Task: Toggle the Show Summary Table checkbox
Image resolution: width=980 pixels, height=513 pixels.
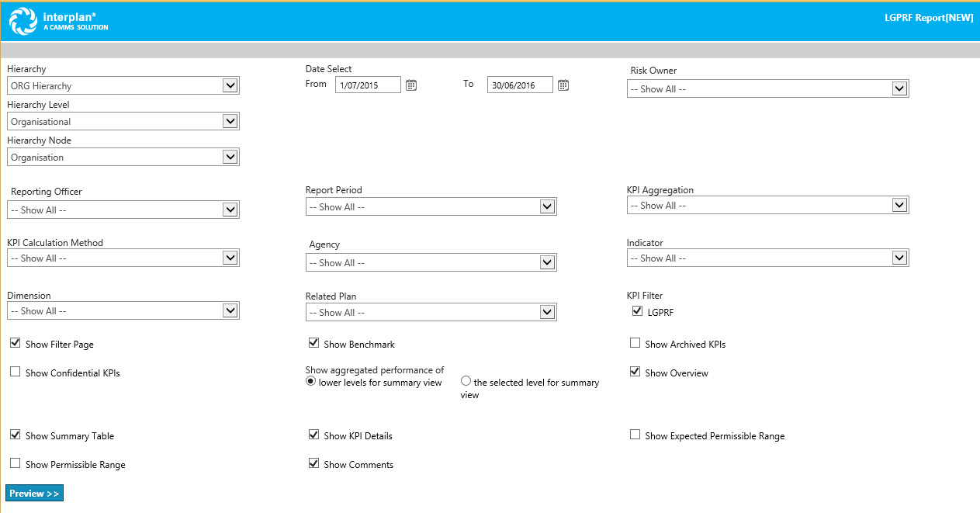Action: click(x=16, y=435)
